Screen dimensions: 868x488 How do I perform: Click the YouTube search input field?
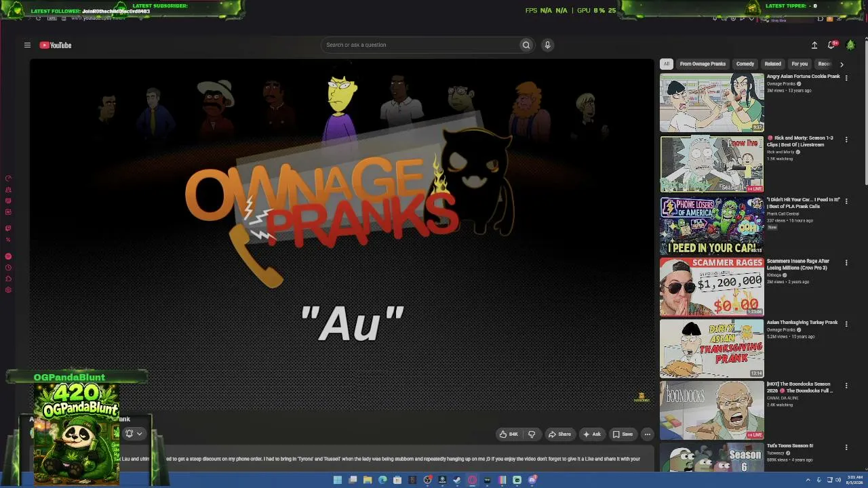pyautogui.click(x=420, y=45)
